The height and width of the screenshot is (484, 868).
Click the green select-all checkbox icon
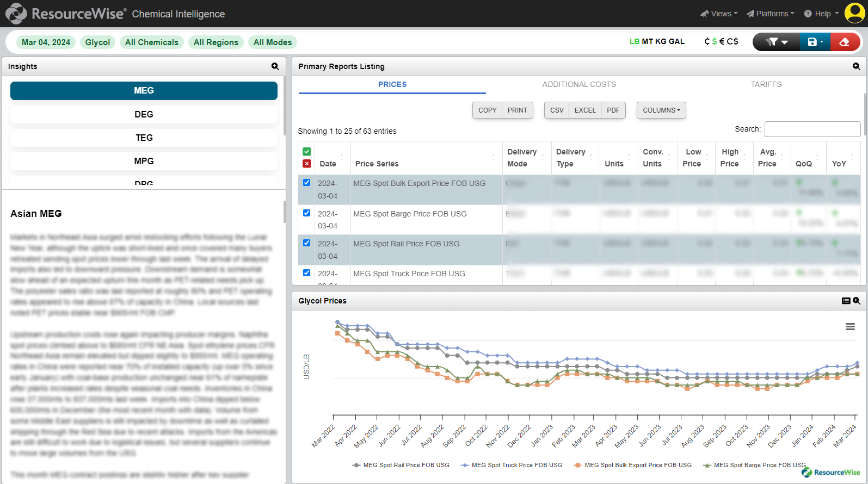[x=307, y=152]
